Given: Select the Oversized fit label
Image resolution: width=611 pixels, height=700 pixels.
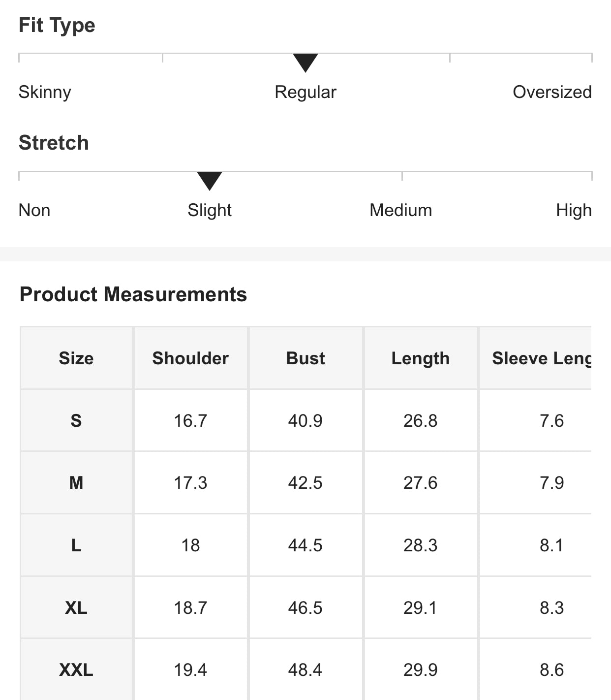Looking at the screenshot, I should pyautogui.click(x=552, y=92).
